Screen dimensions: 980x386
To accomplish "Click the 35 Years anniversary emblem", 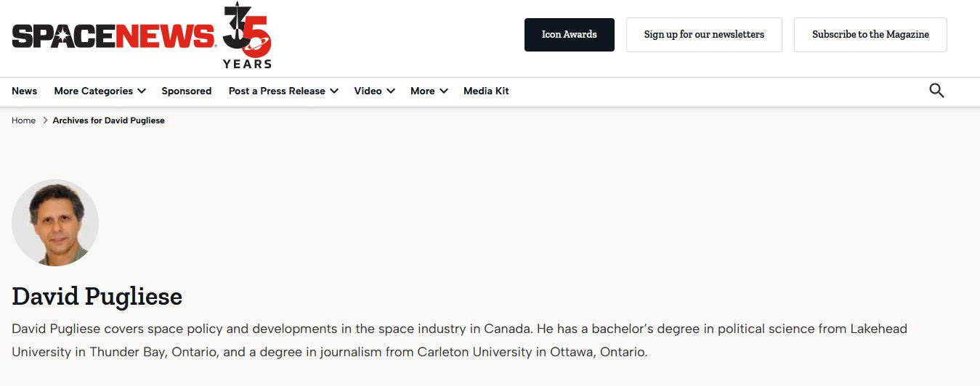I will point(247,36).
